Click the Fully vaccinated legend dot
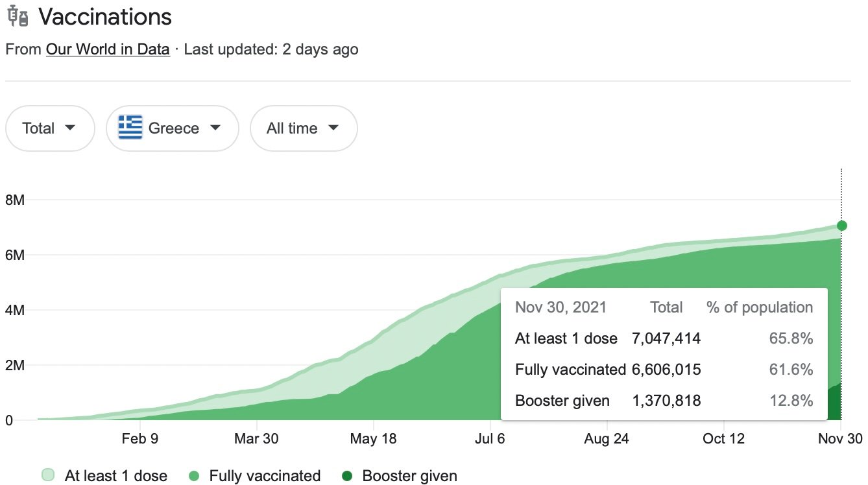The image size is (868, 485). [194, 476]
